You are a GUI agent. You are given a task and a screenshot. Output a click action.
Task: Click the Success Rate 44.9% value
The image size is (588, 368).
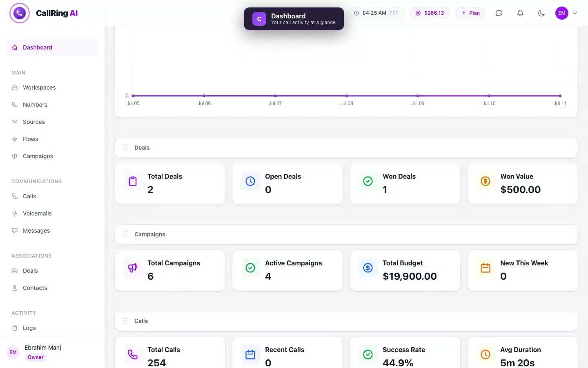pos(398,363)
